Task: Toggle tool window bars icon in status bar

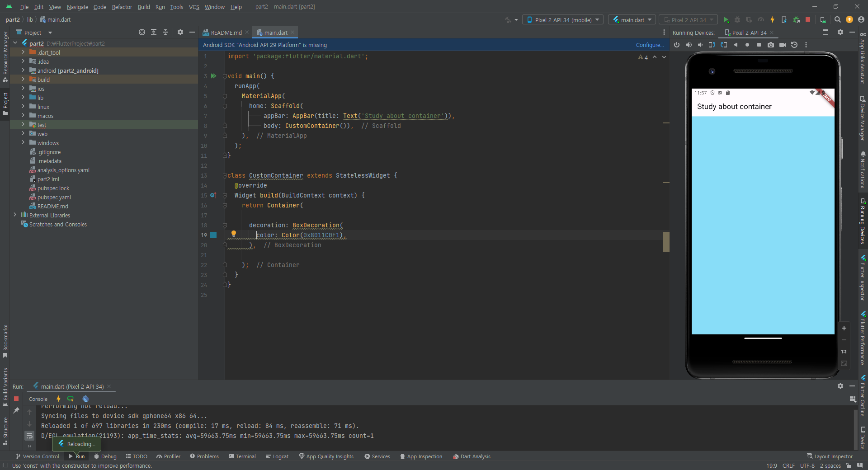Action: (x=5, y=466)
